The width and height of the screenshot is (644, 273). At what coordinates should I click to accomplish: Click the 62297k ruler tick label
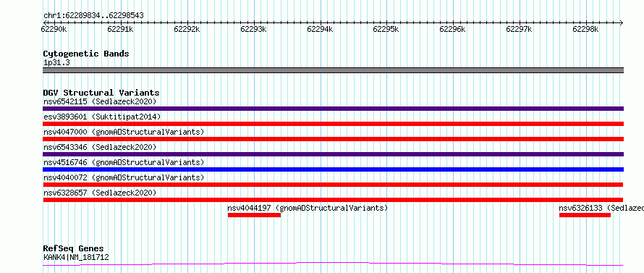point(519,29)
